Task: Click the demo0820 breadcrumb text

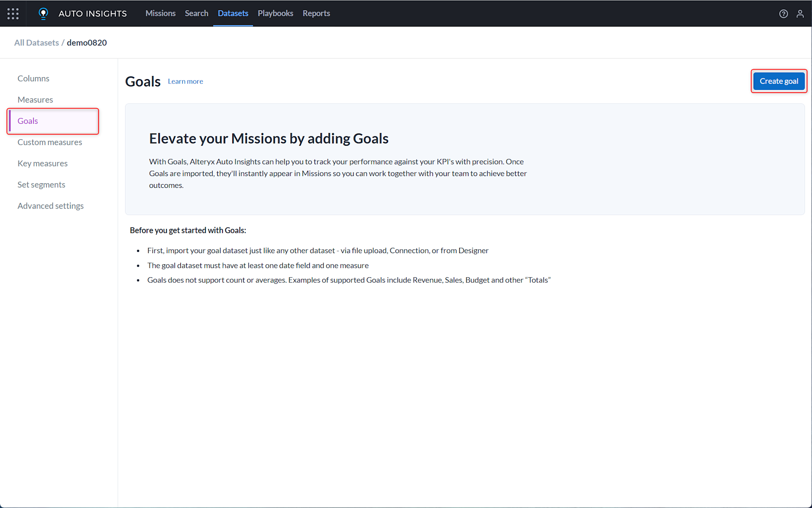Action: pyautogui.click(x=87, y=43)
